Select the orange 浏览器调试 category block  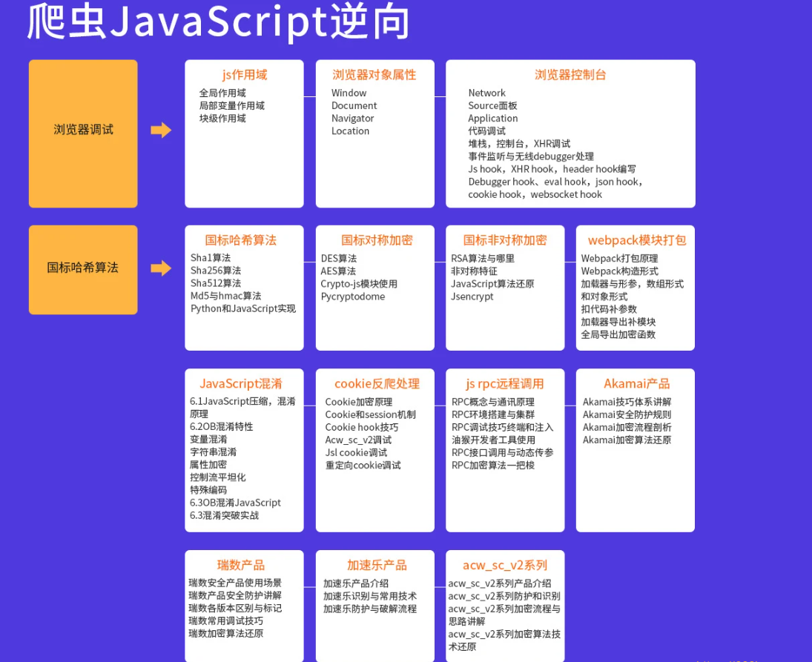pyautogui.click(x=83, y=130)
